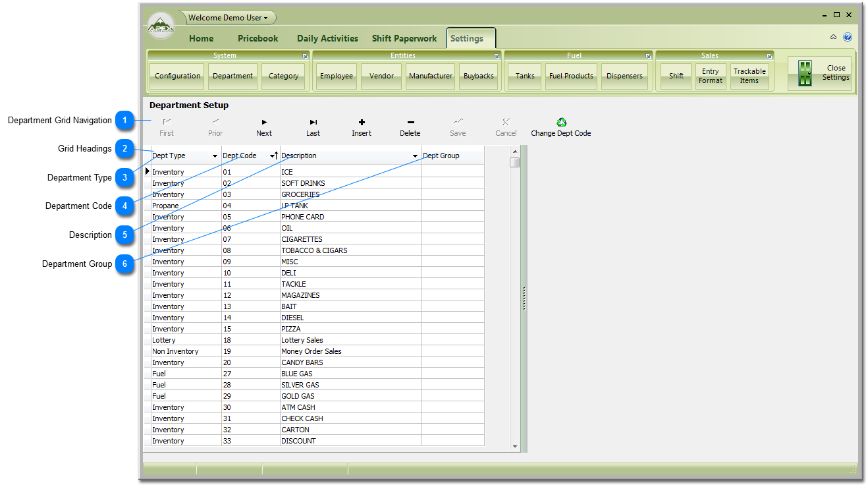The height and width of the screenshot is (485, 868).
Task: Insert a new department row
Action: tap(362, 123)
